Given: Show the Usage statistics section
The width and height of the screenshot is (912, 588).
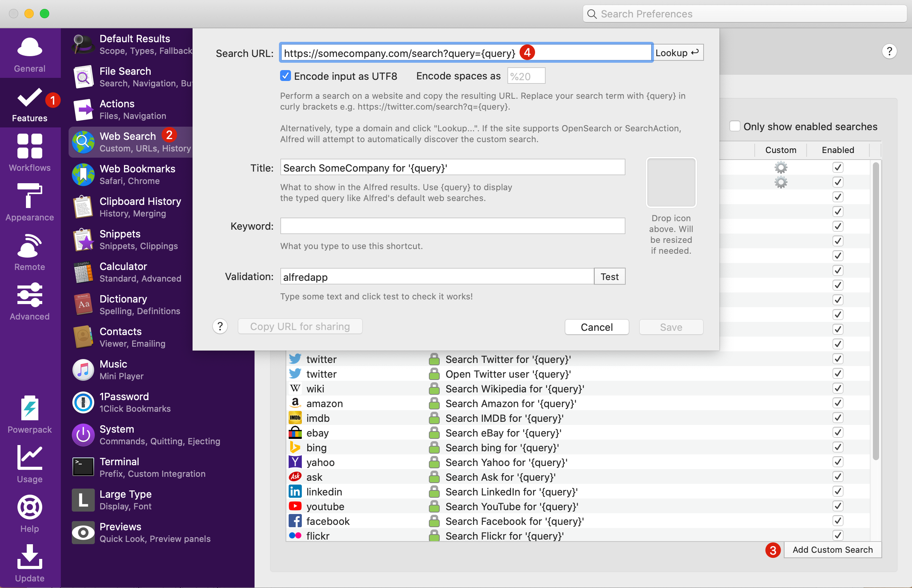Looking at the screenshot, I should (x=30, y=464).
